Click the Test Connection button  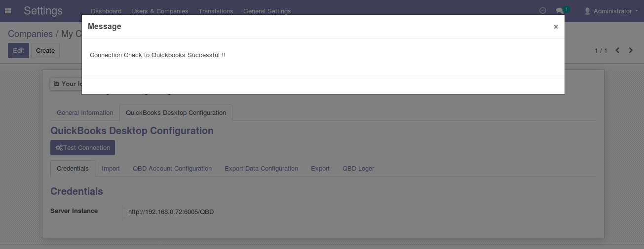click(82, 147)
